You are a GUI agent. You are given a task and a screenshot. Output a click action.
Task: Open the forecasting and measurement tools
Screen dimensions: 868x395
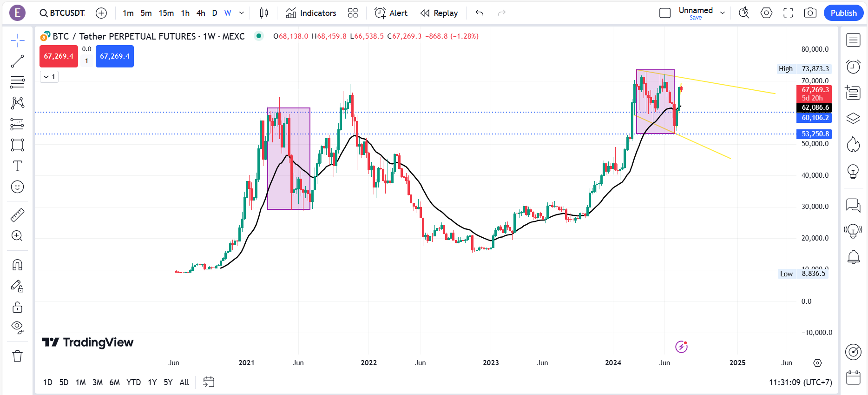18,124
